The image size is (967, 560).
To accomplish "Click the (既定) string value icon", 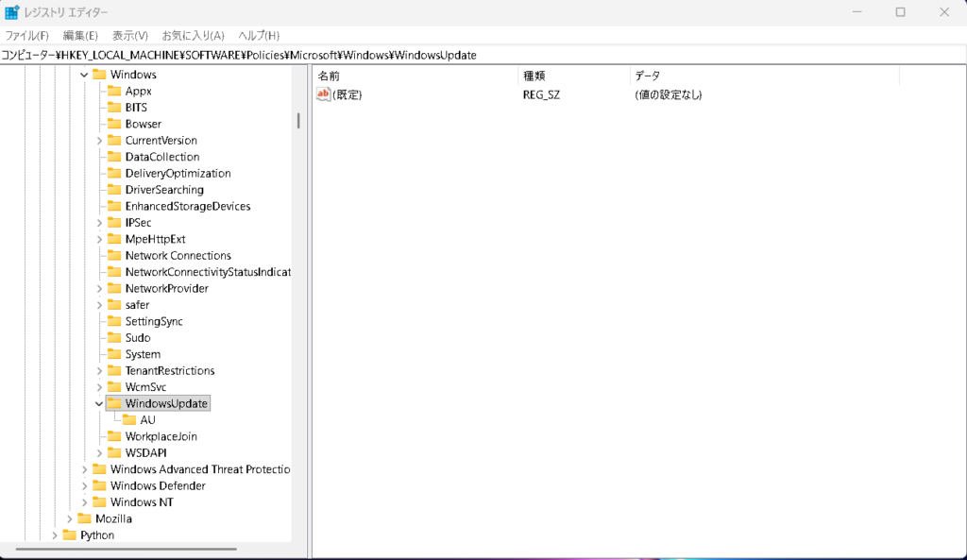I will pos(323,94).
